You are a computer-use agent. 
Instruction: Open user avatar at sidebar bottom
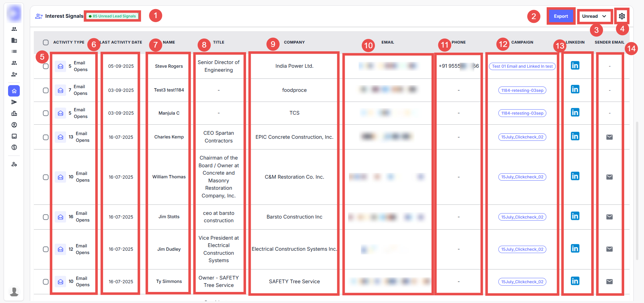(14, 292)
